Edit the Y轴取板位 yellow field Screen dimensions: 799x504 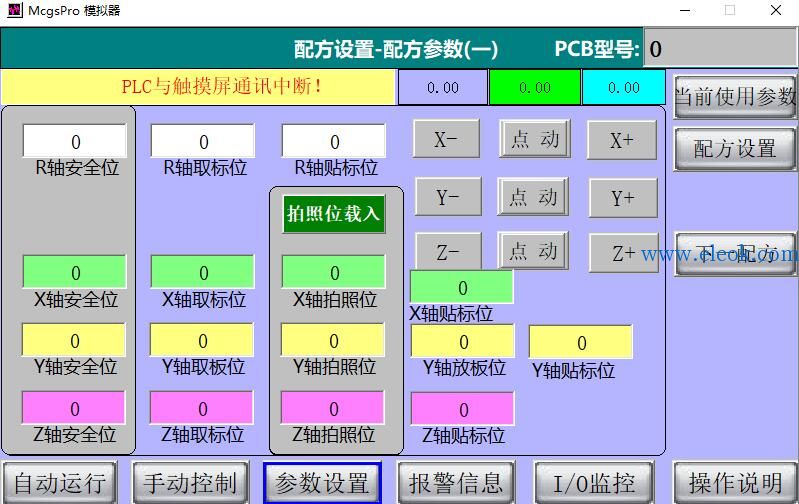202,340
